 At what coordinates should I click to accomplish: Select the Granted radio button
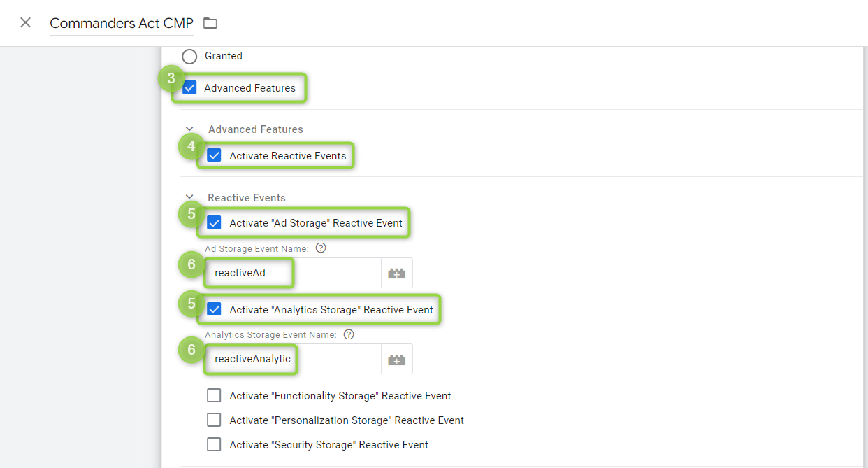coord(189,56)
